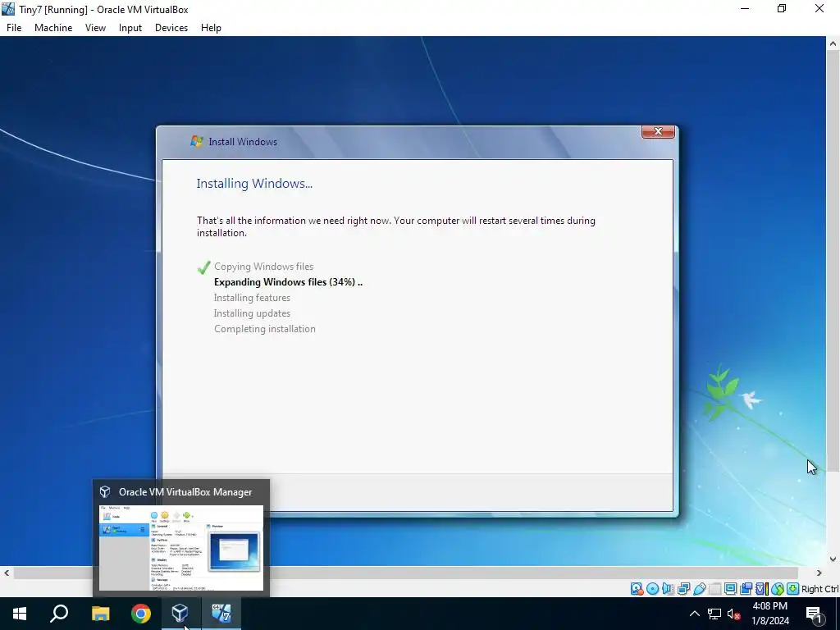Open the taskbar Search icon

pyautogui.click(x=59, y=614)
